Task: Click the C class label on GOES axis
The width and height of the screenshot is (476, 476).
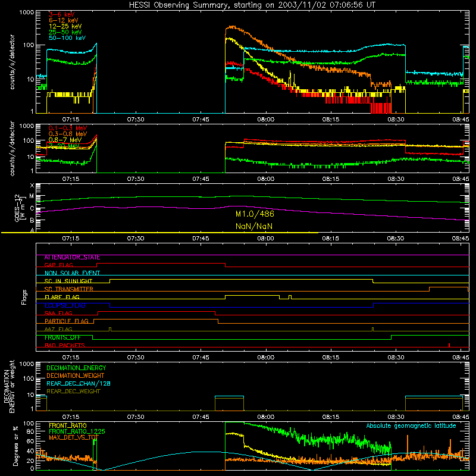Action: point(32,209)
